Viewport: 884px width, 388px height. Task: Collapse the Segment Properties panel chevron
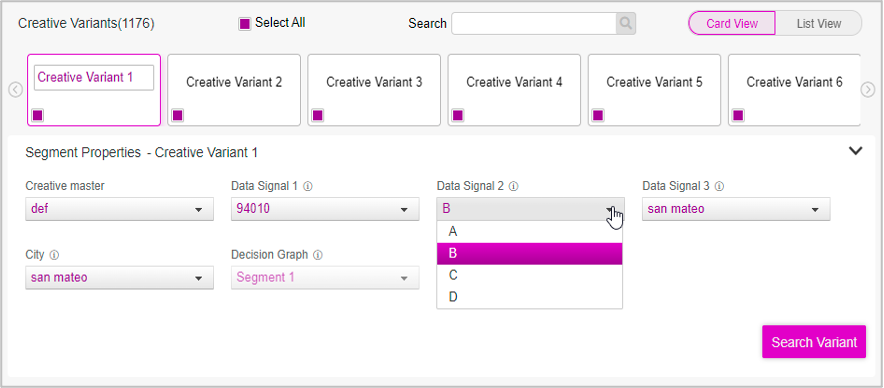tap(855, 151)
